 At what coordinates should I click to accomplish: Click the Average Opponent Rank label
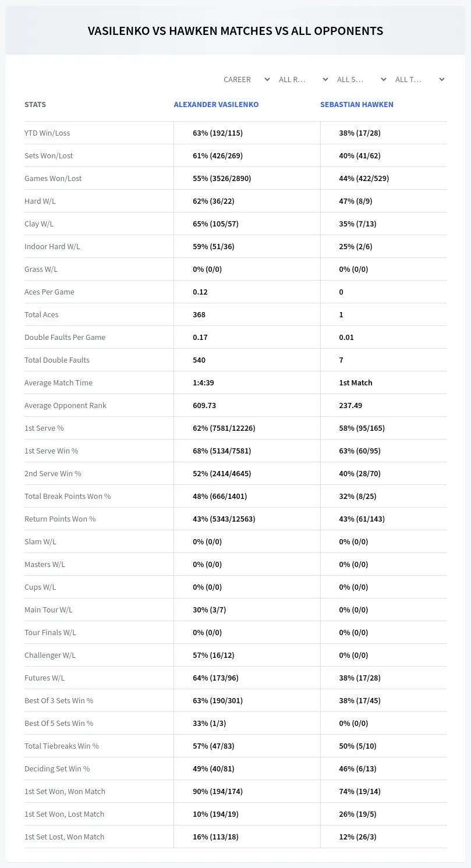pyautogui.click(x=65, y=405)
